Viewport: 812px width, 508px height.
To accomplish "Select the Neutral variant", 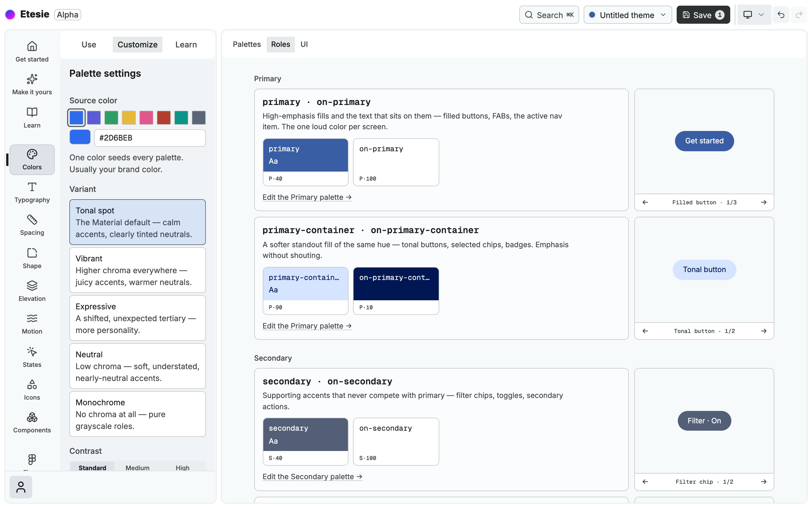I will coord(138,366).
